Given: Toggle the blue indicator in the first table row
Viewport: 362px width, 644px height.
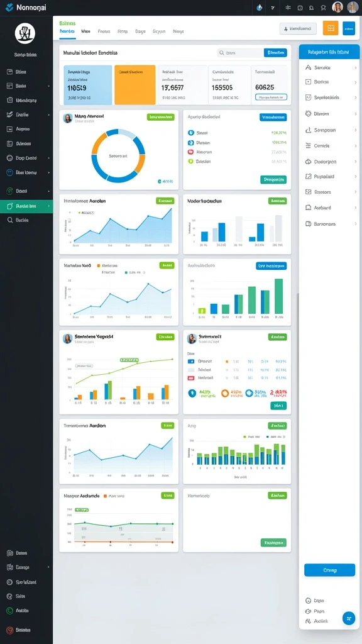Looking at the screenshot, I should point(191,361).
